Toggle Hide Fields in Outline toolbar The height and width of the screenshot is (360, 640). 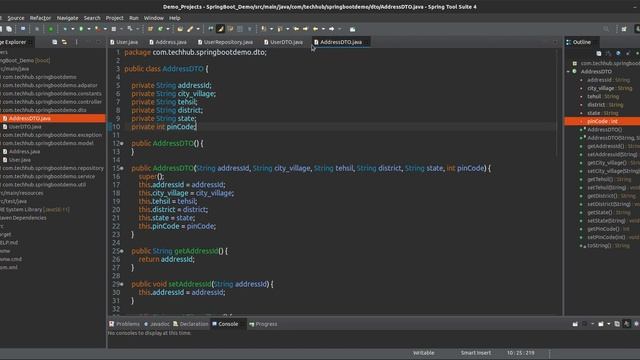(618, 53)
